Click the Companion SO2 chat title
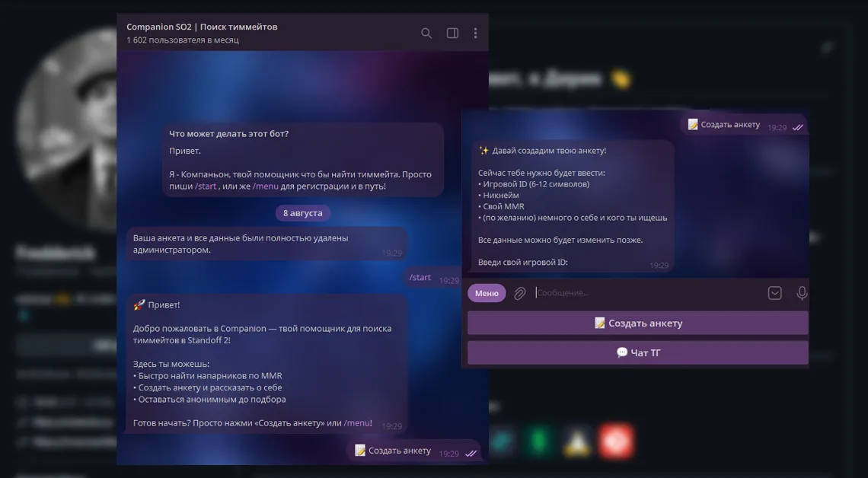Viewport: 868px width, 478px height. coord(202,27)
